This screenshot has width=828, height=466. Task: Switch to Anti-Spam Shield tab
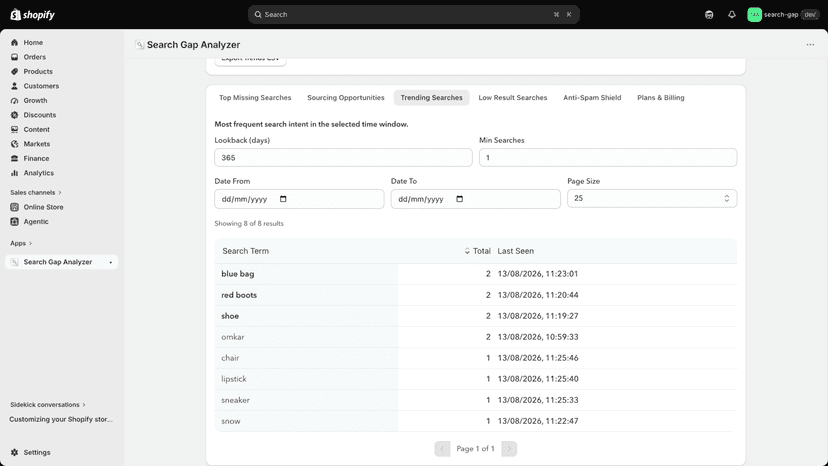pyautogui.click(x=592, y=98)
